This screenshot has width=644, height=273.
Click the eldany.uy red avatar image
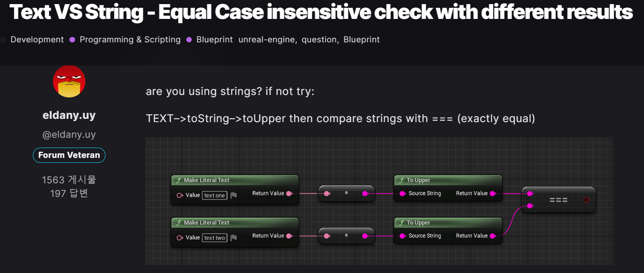point(69,81)
